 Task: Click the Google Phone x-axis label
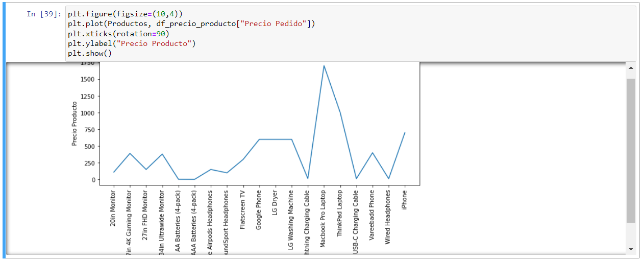(259, 210)
